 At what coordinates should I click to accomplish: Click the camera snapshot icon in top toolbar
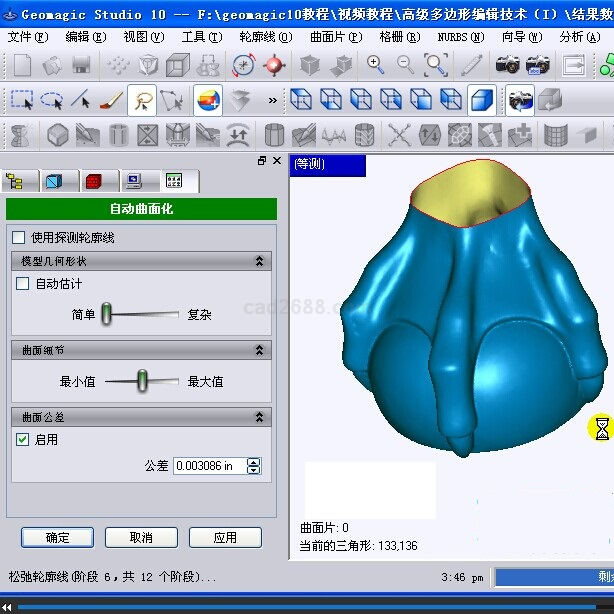point(509,66)
